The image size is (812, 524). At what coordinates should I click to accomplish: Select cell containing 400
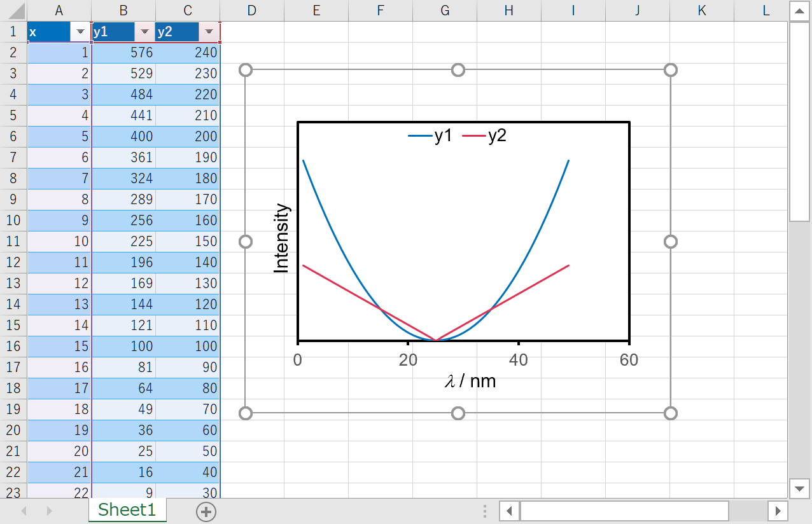coord(123,137)
